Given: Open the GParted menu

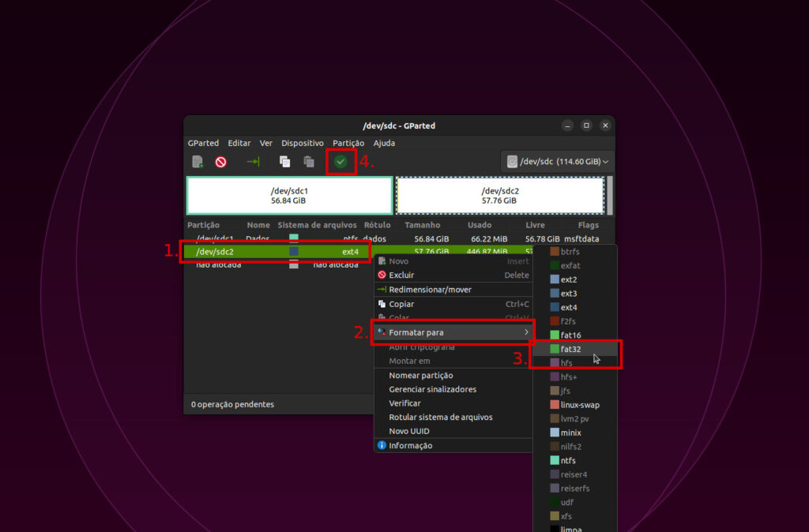Looking at the screenshot, I should coord(203,144).
